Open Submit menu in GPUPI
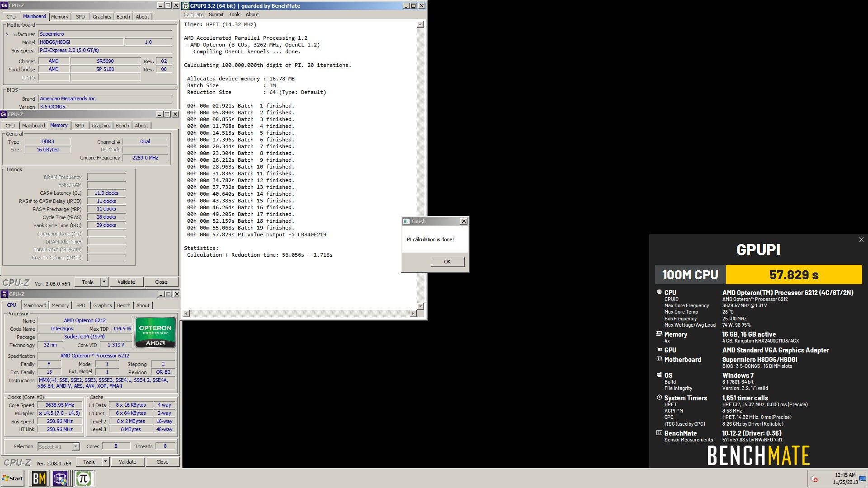Image resolution: width=868 pixels, height=488 pixels. pos(216,14)
